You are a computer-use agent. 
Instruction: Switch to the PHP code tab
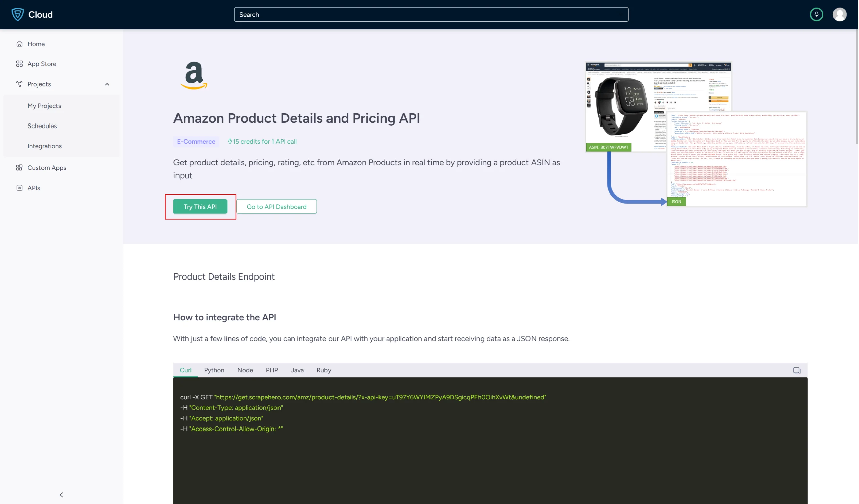272,370
